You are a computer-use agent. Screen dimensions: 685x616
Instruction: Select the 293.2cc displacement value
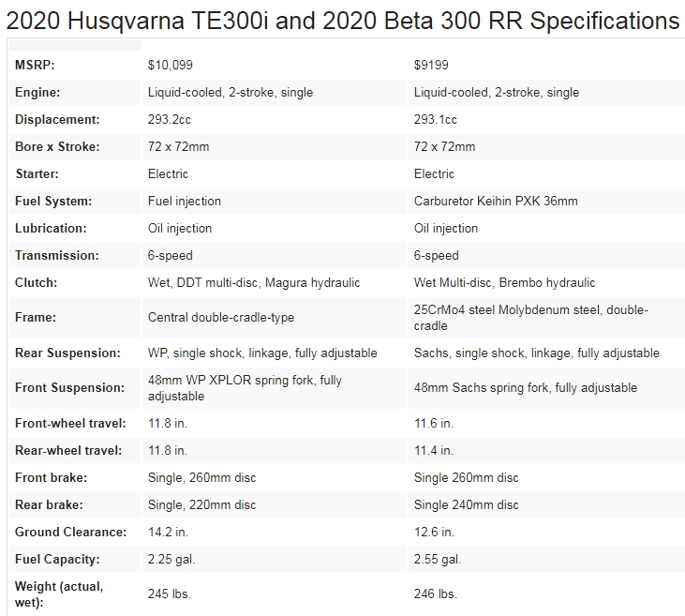click(x=170, y=120)
